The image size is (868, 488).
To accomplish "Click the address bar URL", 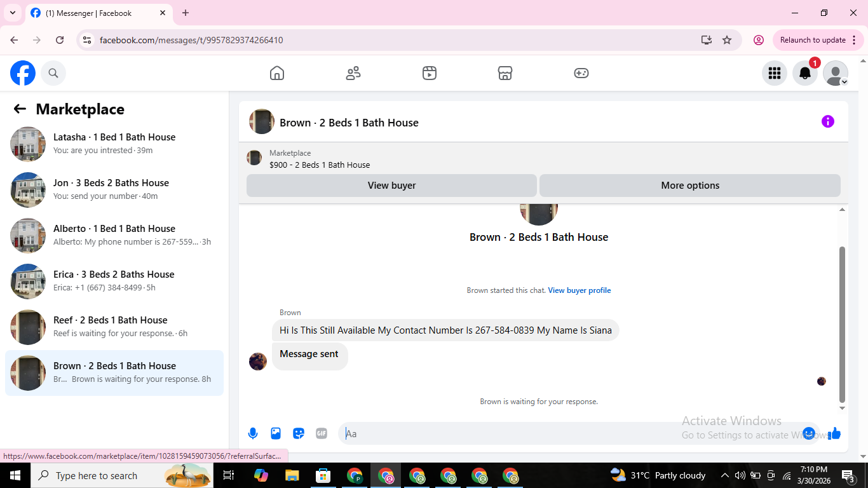I will click(x=191, y=40).
